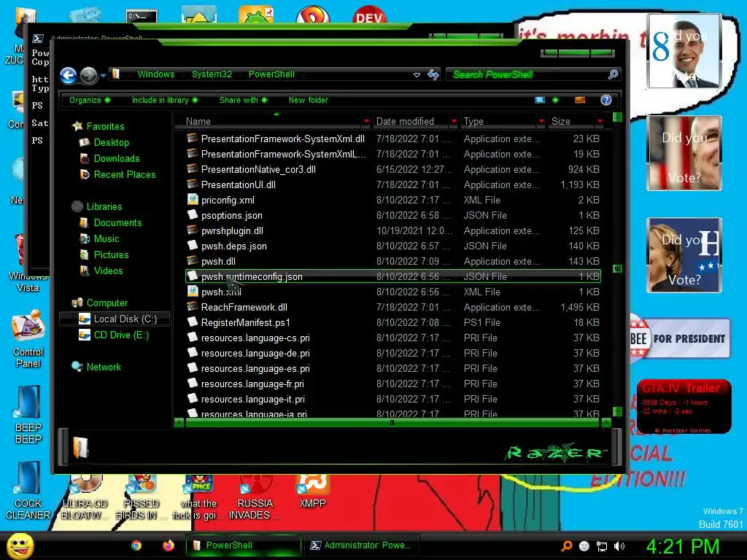Open the Date modified filter dropdown
The image size is (747, 560).
(454, 122)
